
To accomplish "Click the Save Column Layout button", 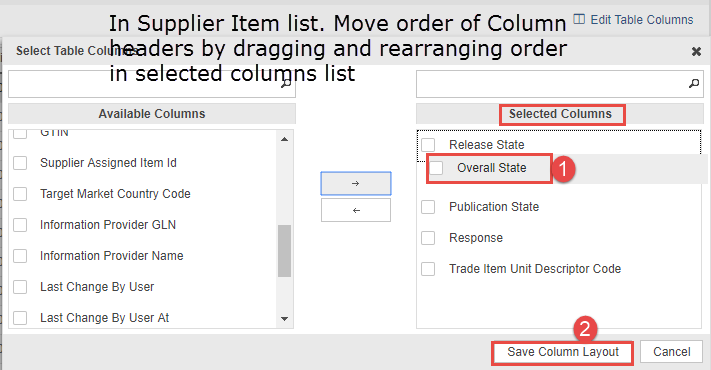I will tap(562, 352).
